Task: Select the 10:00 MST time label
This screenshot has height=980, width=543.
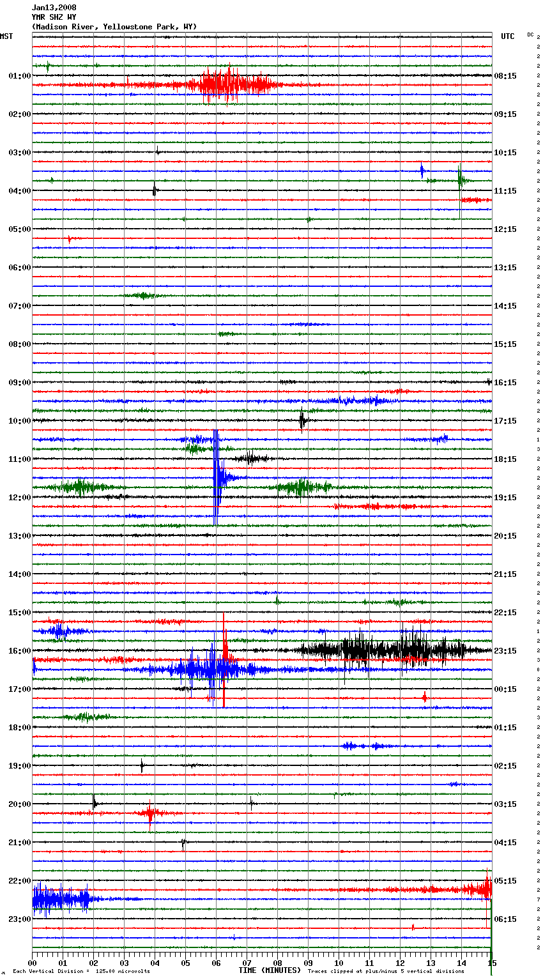Action: point(19,421)
